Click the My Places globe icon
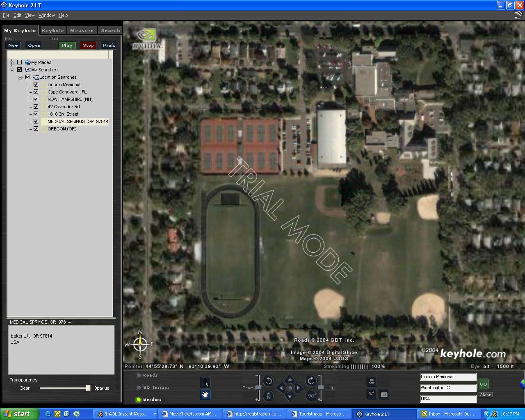 tap(28, 62)
